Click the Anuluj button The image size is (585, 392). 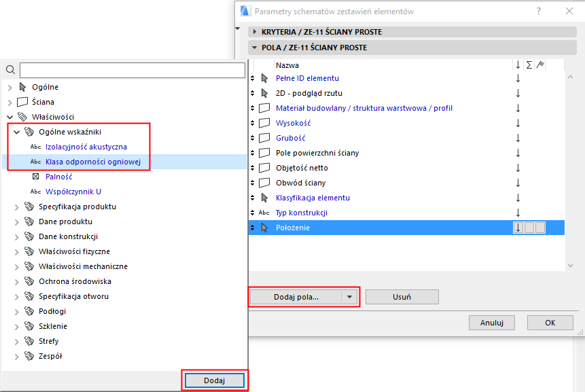click(492, 323)
